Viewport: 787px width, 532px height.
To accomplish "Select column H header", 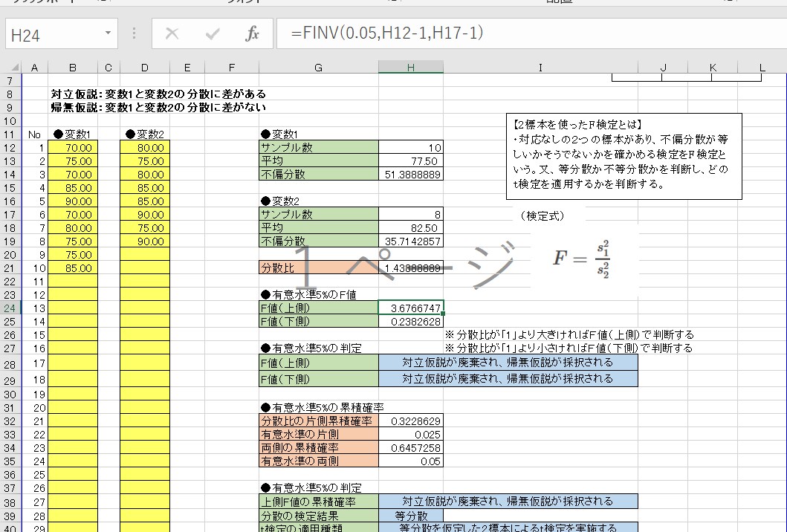I will point(410,68).
